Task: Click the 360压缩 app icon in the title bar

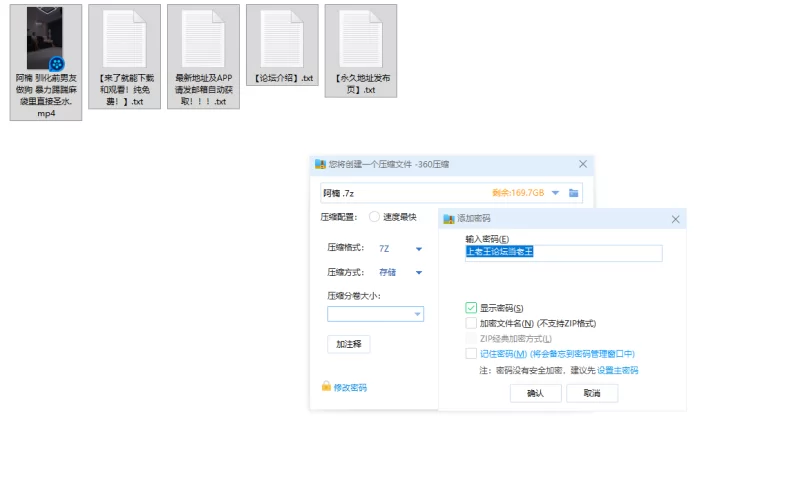Action: click(320, 164)
